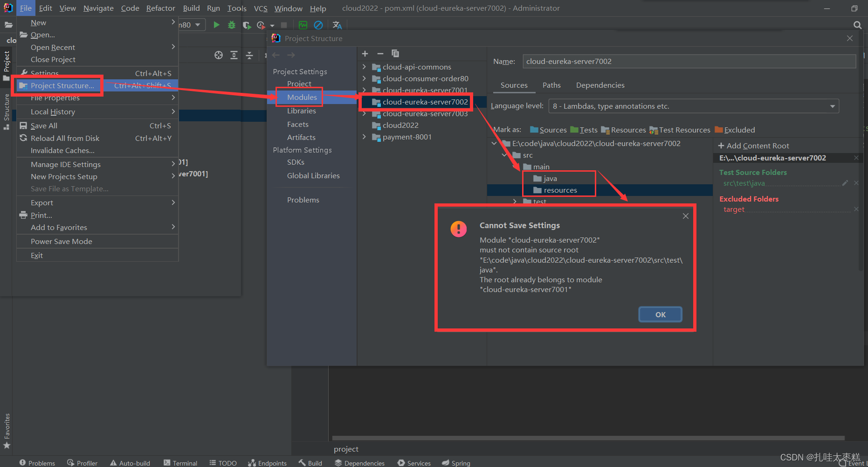Viewport: 868px width, 467px height.
Task: Choose Power Save Mode in File menu
Action: (x=97, y=241)
